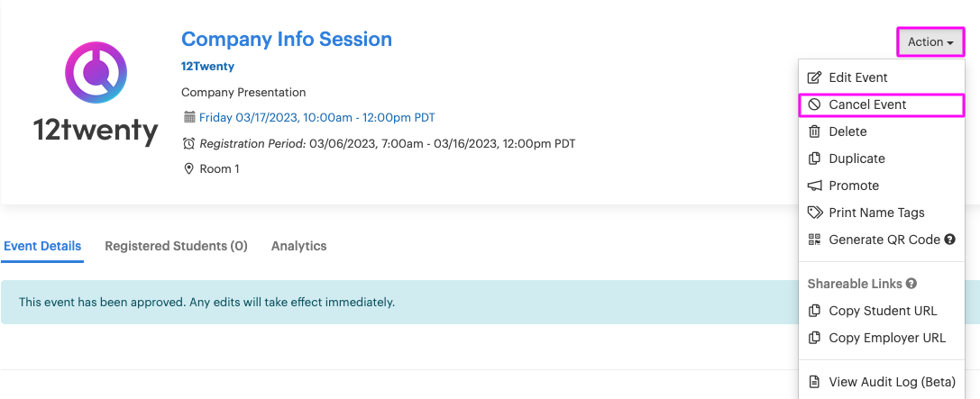Select the Event Details tab
Screen dimensions: 980x399
42,246
